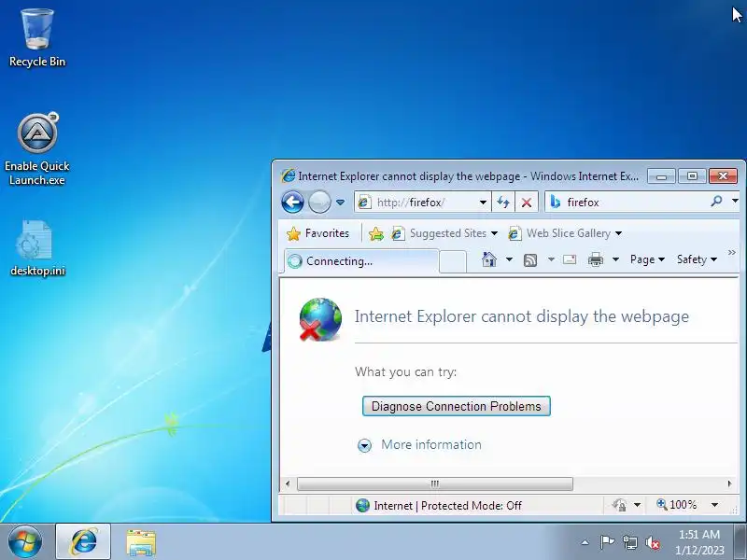Open the Web Slice Gallery link
This screenshot has height=560, width=747.
[559, 233]
